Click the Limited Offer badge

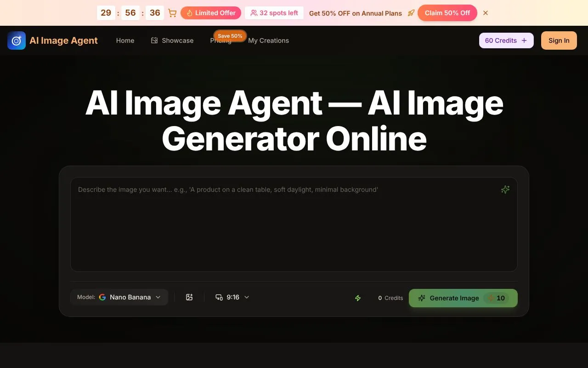coord(211,13)
